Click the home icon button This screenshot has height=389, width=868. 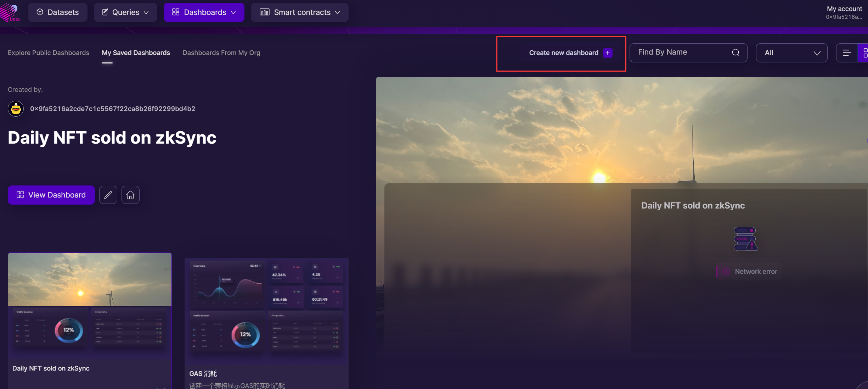(130, 195)
